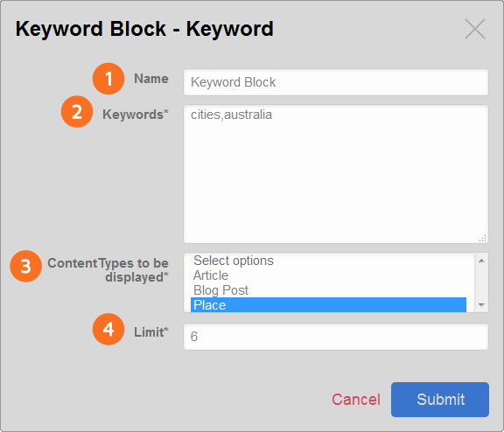Click the Limit input field
The height and width of the screenshot is (432, 504).
[x=336, y=337]
